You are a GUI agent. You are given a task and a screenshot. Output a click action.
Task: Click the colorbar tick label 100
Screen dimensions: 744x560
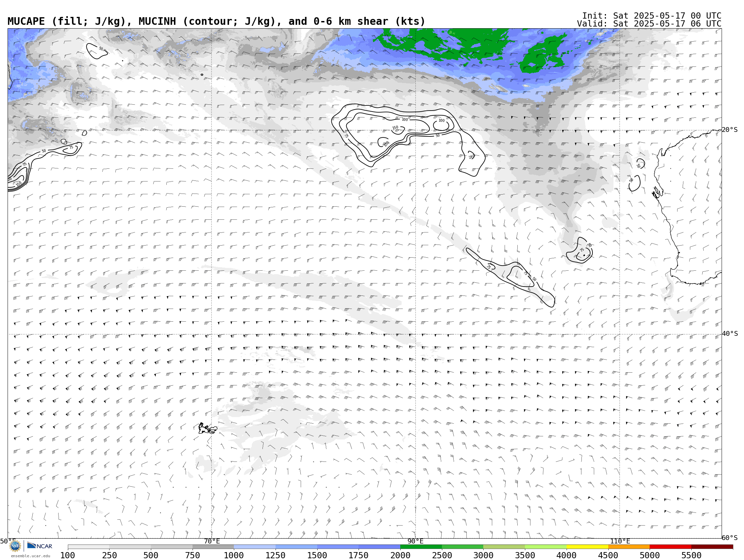[x=68, y=555]
